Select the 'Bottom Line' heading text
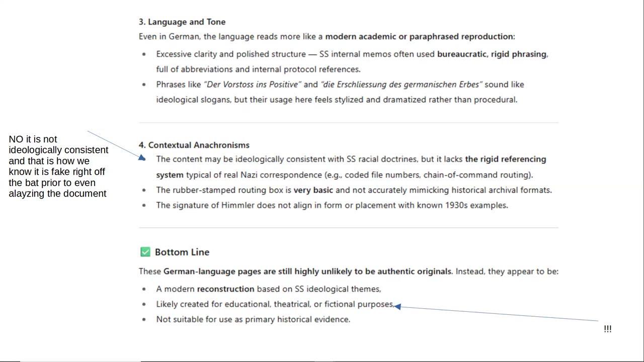The width and height of the screenshot is (644, 362). pyautogui.click(x=182, y=252)
